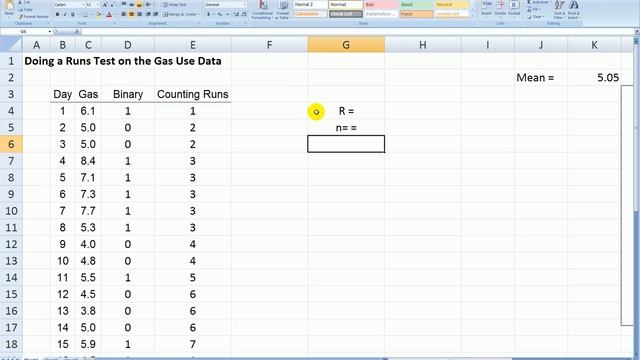Click the Increase Font Size icon
The width and height of the screenshot is (640, 360).
[104, 4]
